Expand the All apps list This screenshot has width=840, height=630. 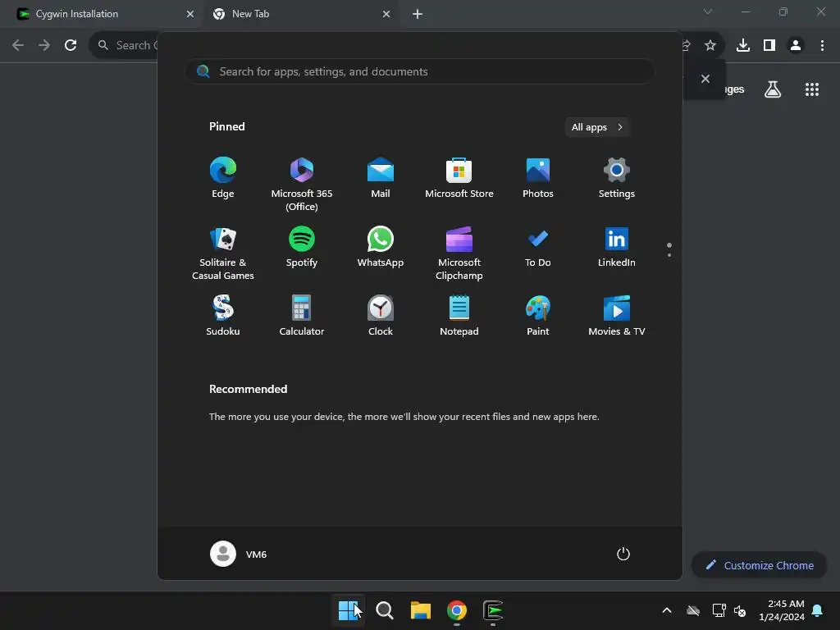(x=597, y=127)
